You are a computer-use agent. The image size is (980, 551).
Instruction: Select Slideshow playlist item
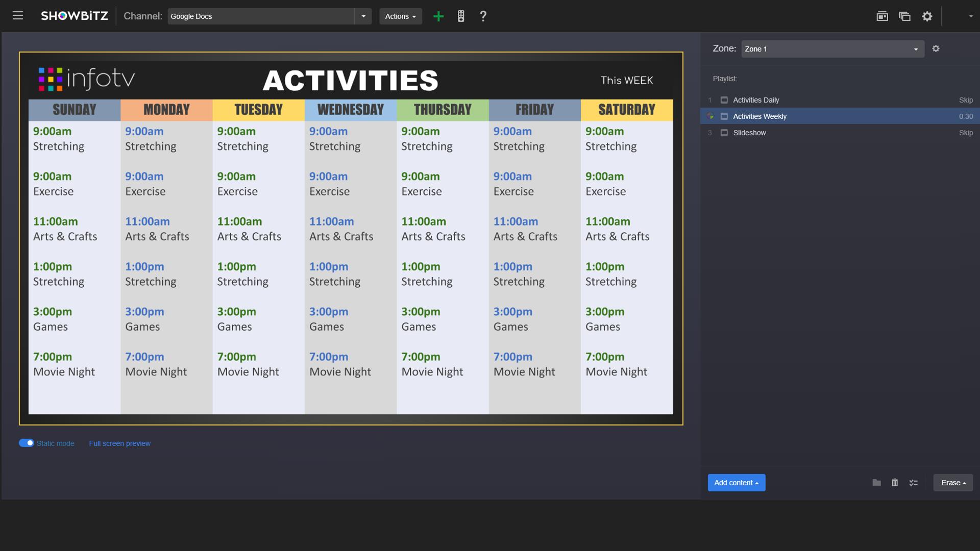point(840,133)
